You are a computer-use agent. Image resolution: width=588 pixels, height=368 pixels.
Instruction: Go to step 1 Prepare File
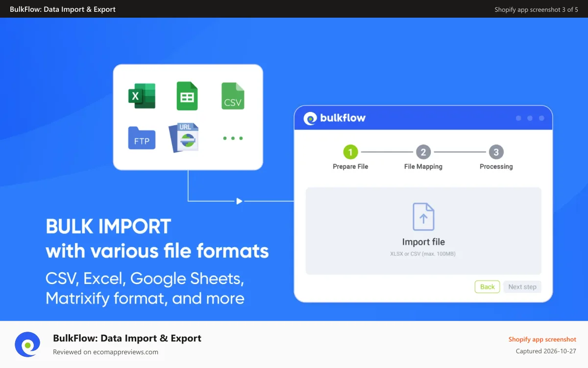(x=350, y=158)
